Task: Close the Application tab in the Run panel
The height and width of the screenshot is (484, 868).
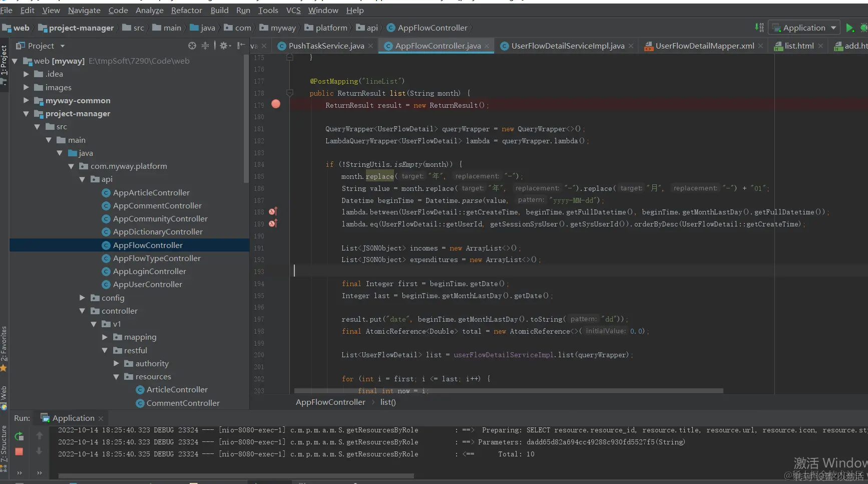Action: pyautogui.click(x=101, y=418)
